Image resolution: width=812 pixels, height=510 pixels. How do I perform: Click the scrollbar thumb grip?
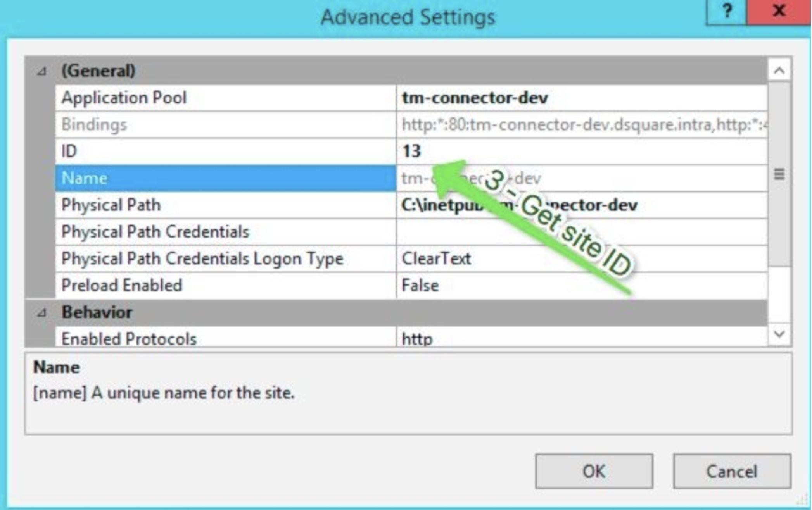tap(779, 174)
